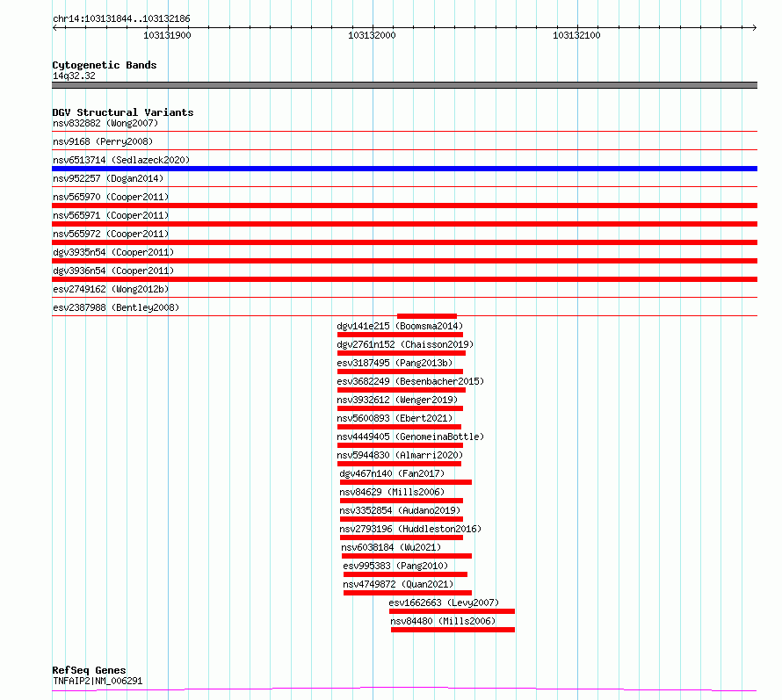Select dgv3935n54 (Cooper2011) variant label
The width and height of the screenshot is (782, 700).
pos(113,252)
